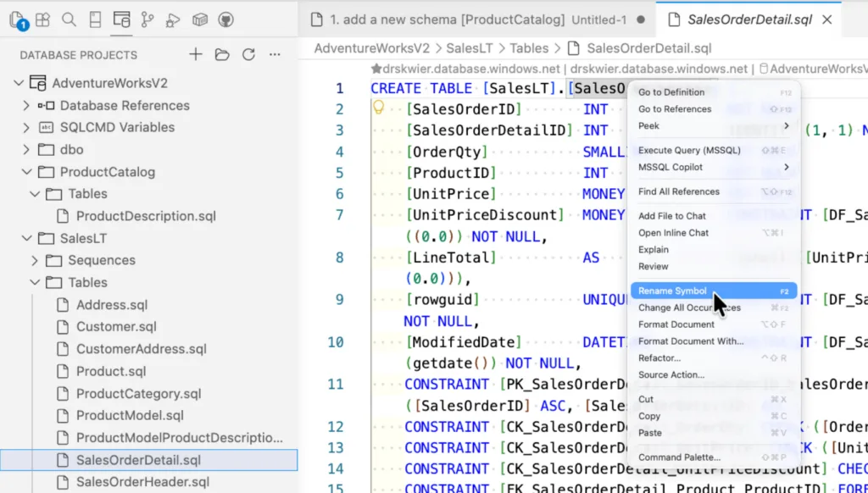Click the Database References icon
868x493 pixels.
46,106
